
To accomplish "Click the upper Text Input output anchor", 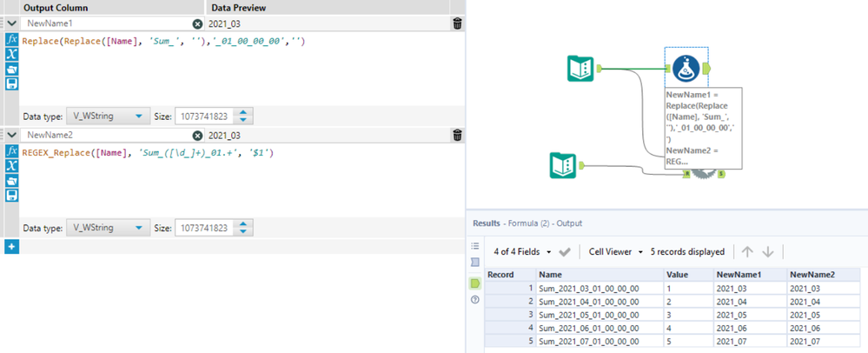I will tap(599, 68).
